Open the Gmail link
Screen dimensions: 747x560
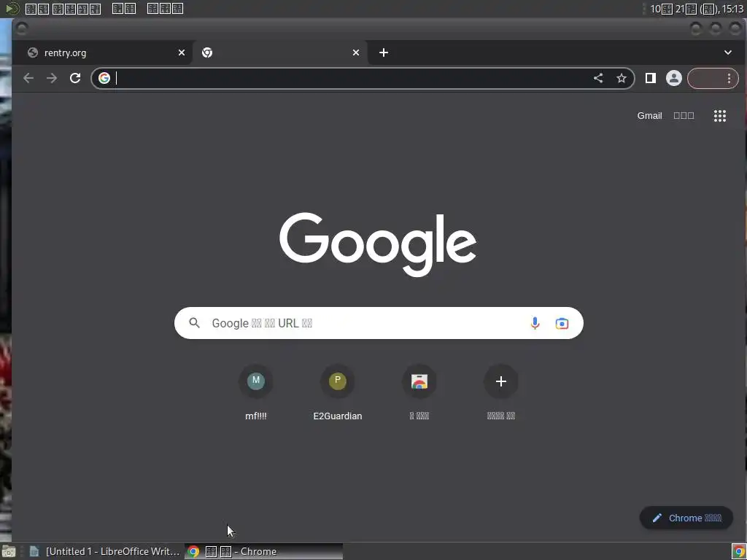[x=649, y=116]
